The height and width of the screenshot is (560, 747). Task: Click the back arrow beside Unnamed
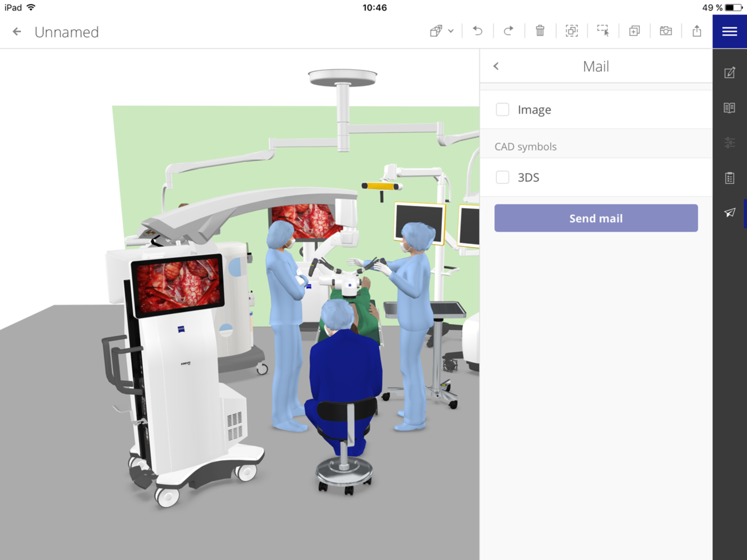click(x=17, y=32)
